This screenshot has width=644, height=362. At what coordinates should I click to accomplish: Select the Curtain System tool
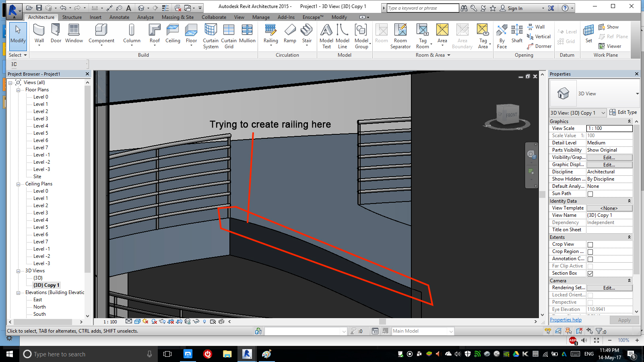pyautogui.click(x=210, y=35)
